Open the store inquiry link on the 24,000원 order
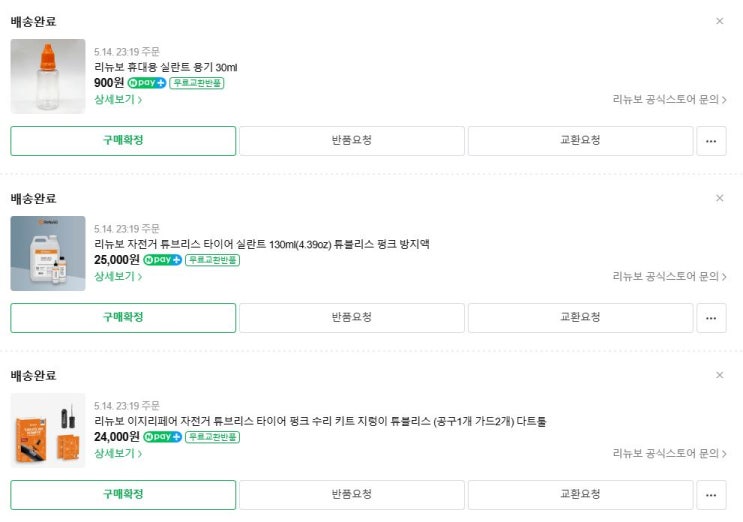 click(669, 453)
